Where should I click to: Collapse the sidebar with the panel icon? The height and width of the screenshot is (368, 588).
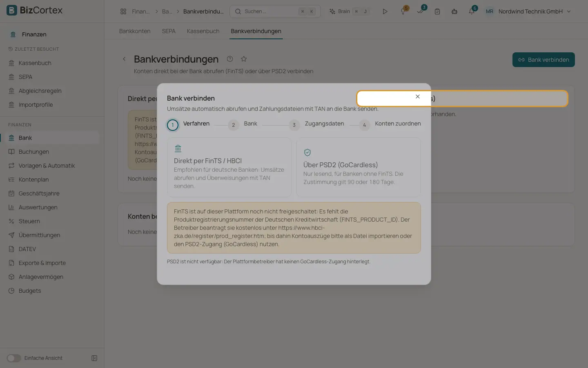[x=94, y=358]
